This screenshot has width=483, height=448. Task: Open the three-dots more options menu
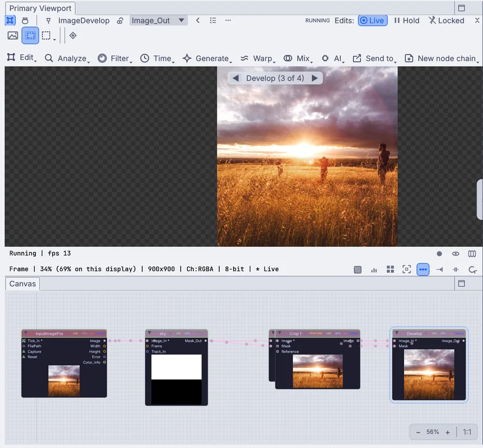tap(228, 20)
